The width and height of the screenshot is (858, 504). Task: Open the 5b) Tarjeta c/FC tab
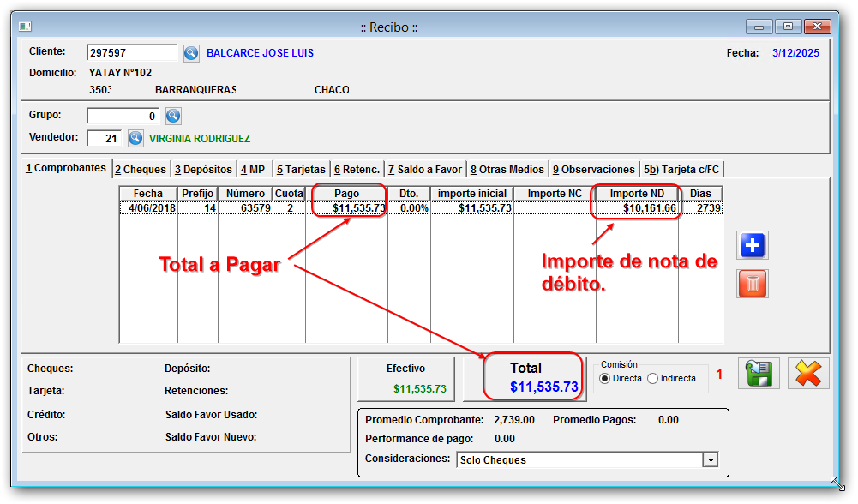tap(681, 169)
